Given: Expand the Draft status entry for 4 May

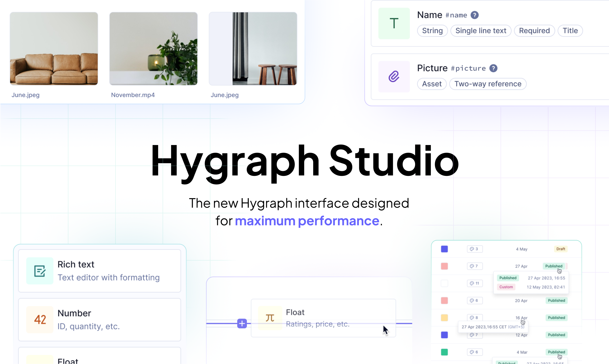Looking at the screenshot, I should pos(561,249).
